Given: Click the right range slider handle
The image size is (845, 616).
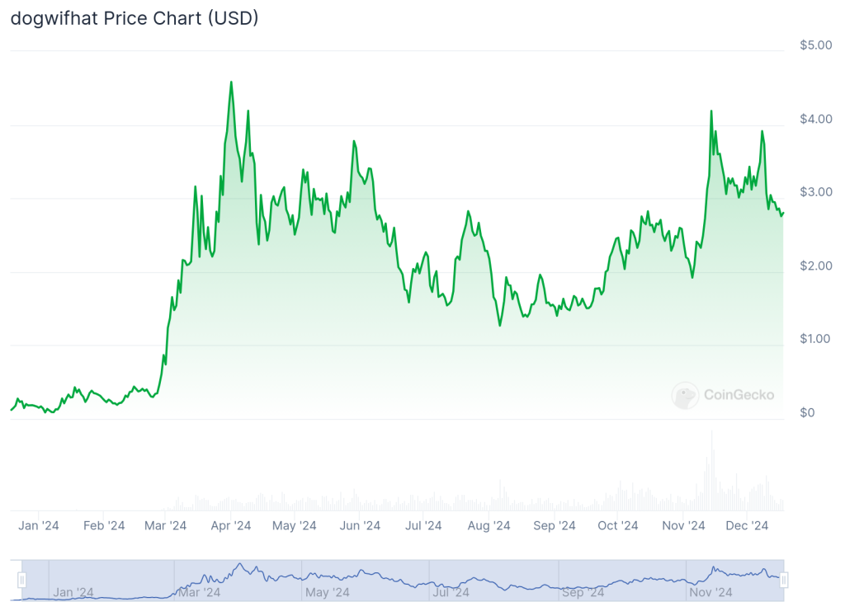Looking at the screenshot, I should click(x=784, y=580).
